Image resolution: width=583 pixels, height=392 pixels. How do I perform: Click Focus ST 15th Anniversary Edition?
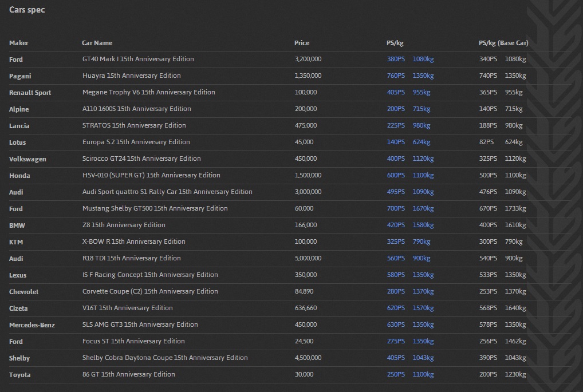point(133,341)
